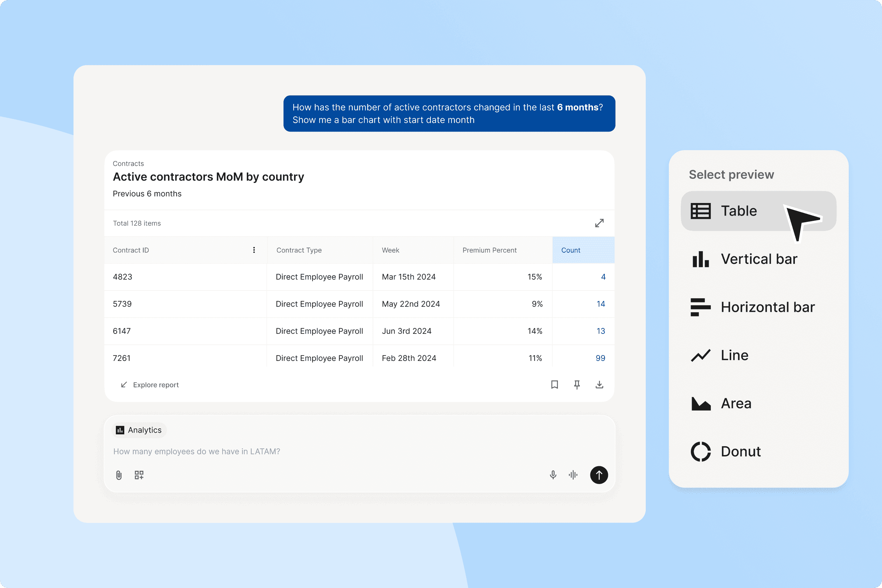
Task: Click the Total 128 items label
Action: [x=137, y=223]
